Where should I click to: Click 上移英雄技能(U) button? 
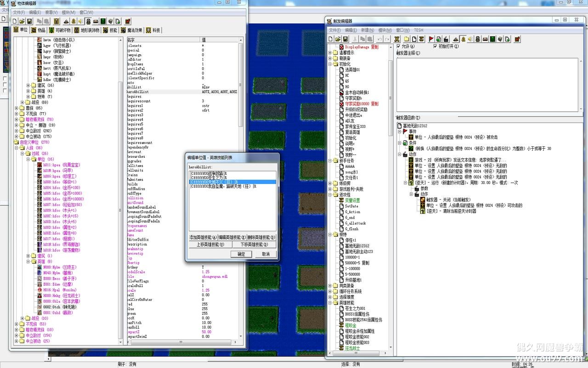pos(210,245)
